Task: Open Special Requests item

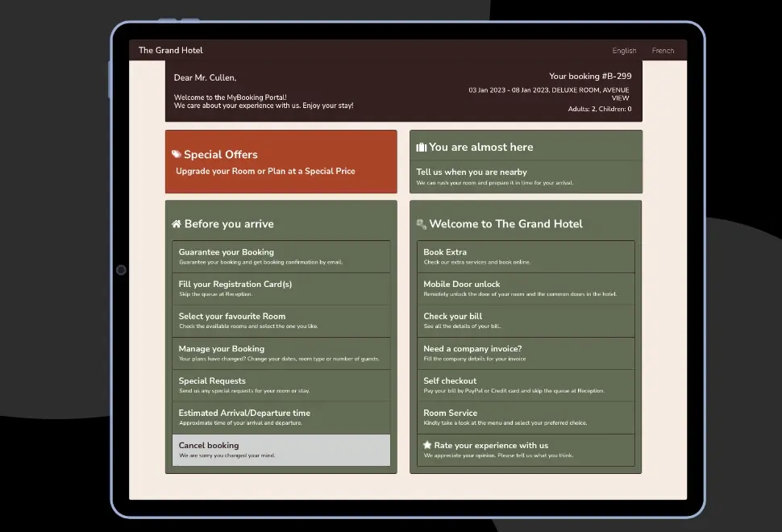Action: 281,385
